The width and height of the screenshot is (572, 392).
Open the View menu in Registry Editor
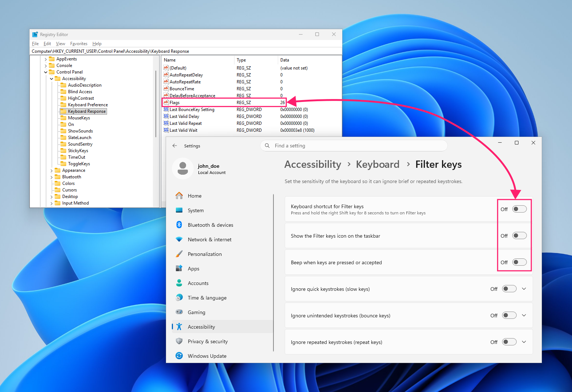click(x=60, y=44)
